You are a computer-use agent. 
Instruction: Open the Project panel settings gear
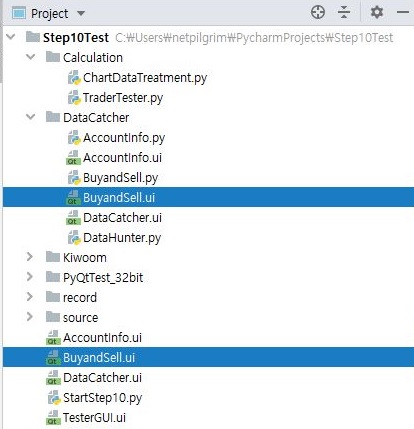377,13
